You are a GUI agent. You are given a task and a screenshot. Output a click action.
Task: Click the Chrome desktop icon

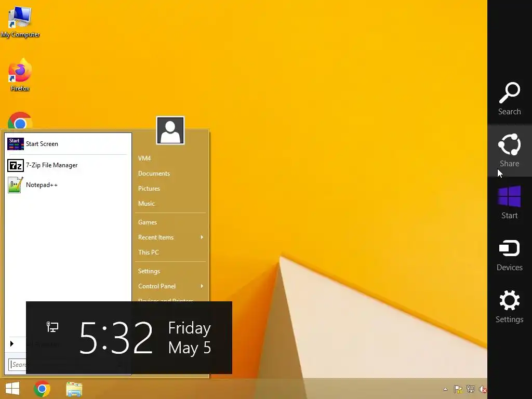click(x=20, y=121)
